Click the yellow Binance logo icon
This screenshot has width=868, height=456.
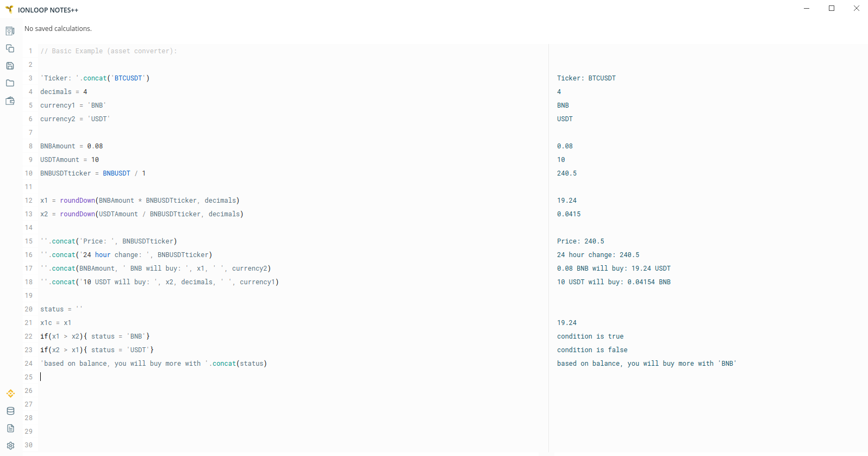pos(10,393)
